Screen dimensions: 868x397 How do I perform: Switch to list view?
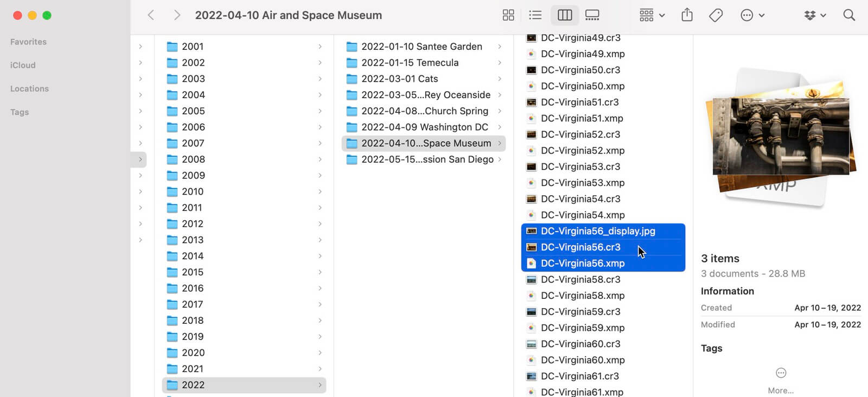(x=535, y=15)
